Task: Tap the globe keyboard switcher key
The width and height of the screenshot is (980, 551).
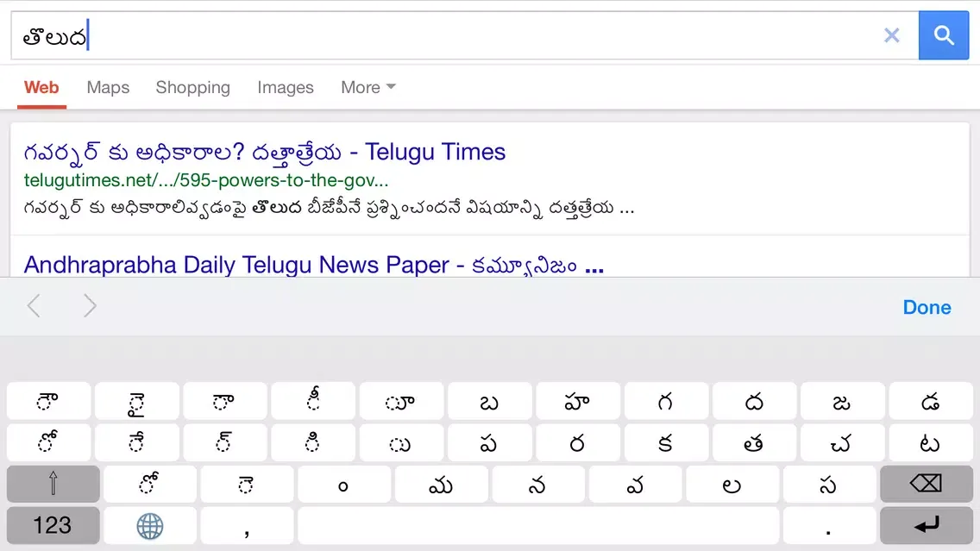Action: [x=150, y=525]
